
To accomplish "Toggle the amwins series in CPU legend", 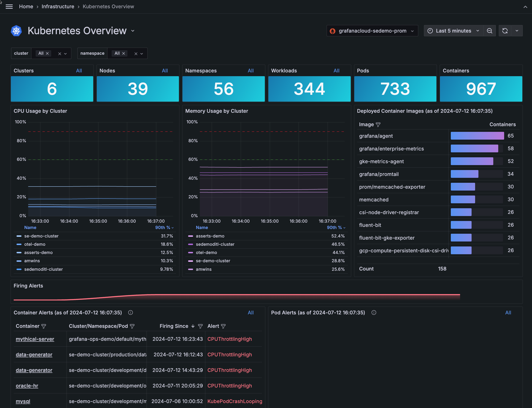I will 32,261.
